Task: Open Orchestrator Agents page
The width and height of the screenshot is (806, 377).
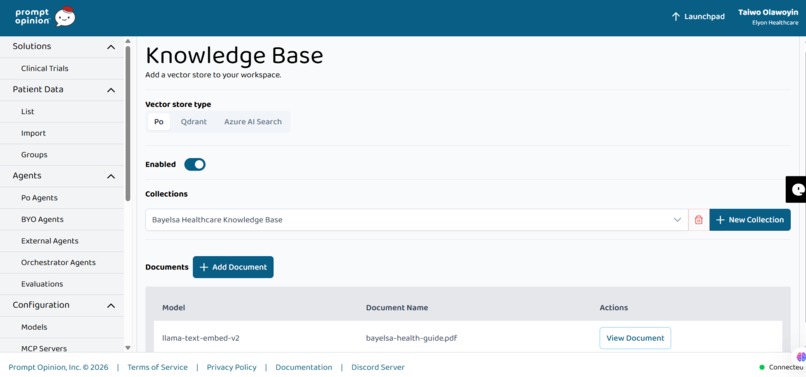Action: tap(58, 263)
